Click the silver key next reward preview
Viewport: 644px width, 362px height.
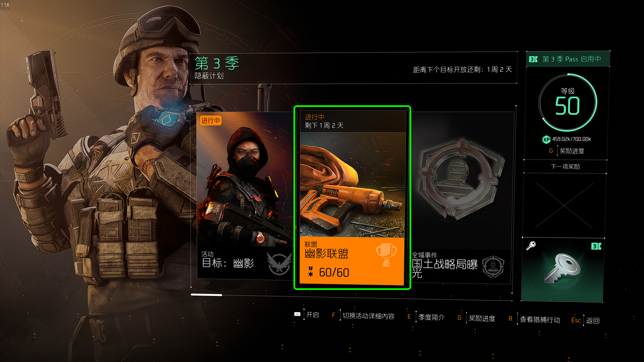[x=563, y=268]
